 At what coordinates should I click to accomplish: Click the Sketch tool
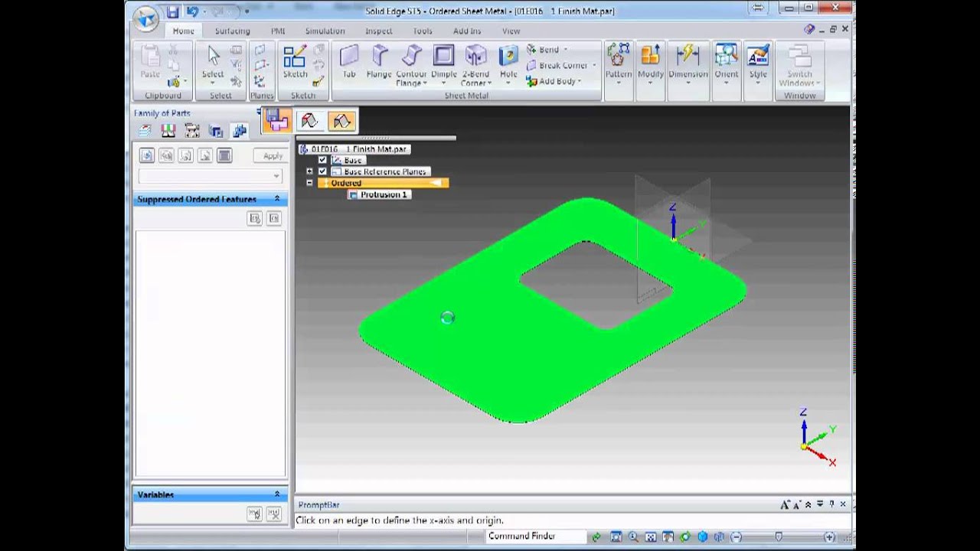point(295,61)
